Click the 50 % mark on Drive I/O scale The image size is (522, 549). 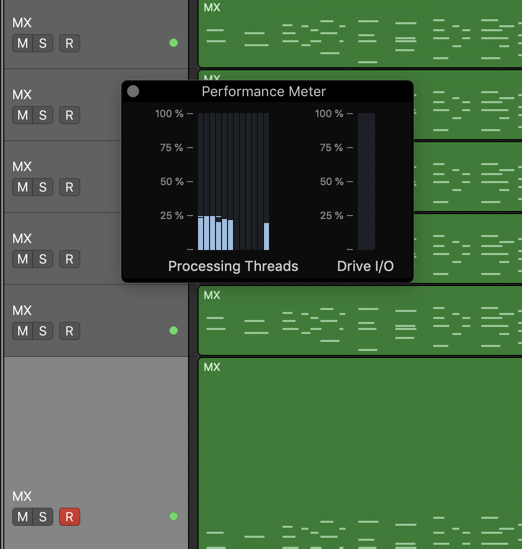[x=332, y=181]
